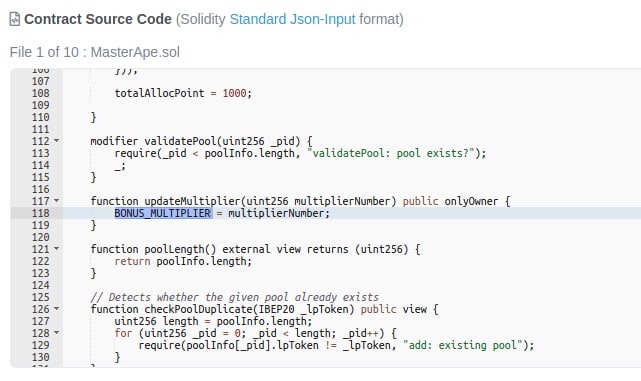Click the string "add: existing pool"
The image size is (641, 381).
click(x=463, y=345)
